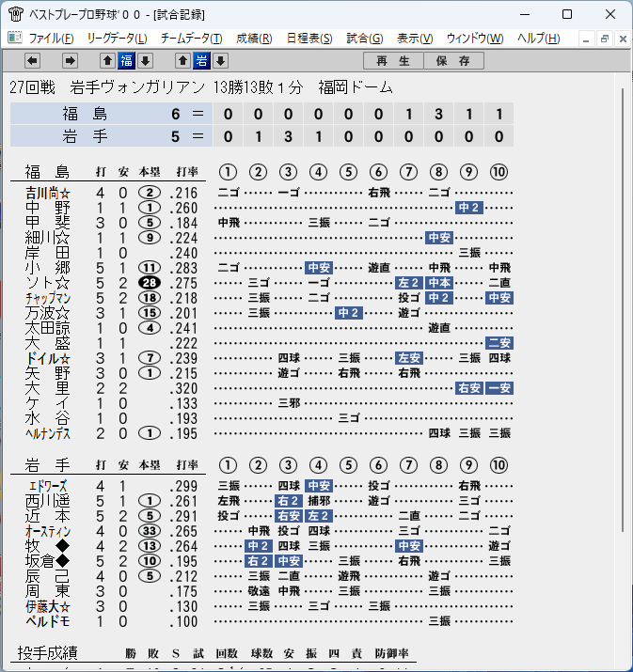Click オースティン's home run count 33 badge

pos(150,531)
